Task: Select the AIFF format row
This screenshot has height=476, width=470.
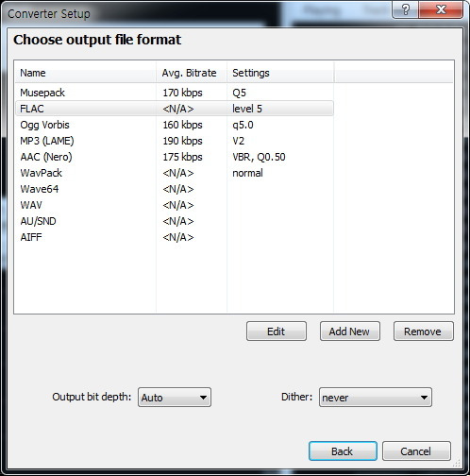Action: click(x=175, y=237)
